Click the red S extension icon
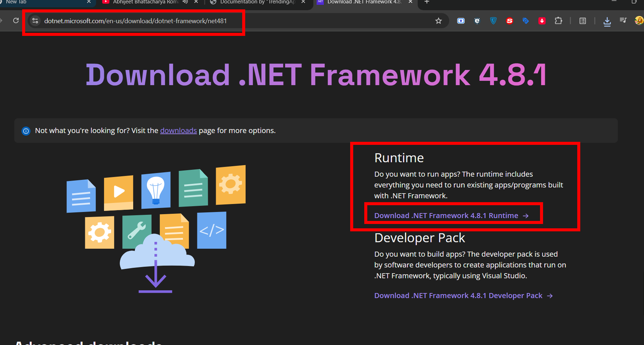This screenshot has height=345, width=644. [x=509, y=21]
